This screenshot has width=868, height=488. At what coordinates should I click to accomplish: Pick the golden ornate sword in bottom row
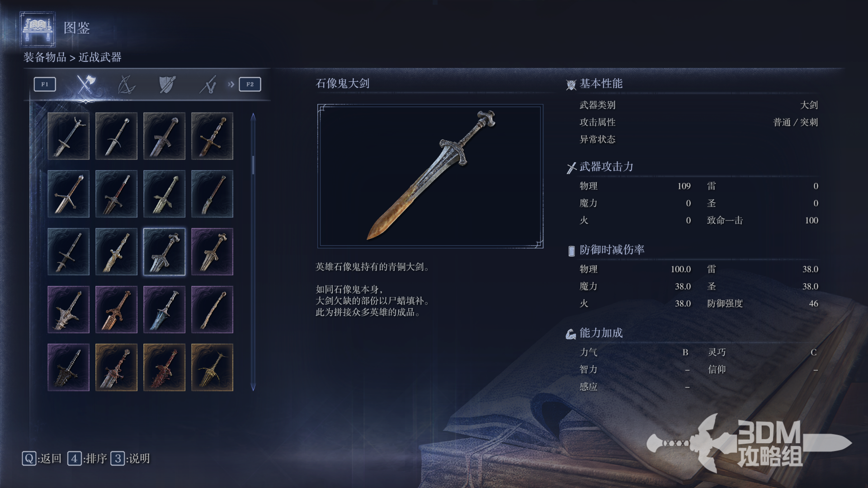tap(212, 367)
